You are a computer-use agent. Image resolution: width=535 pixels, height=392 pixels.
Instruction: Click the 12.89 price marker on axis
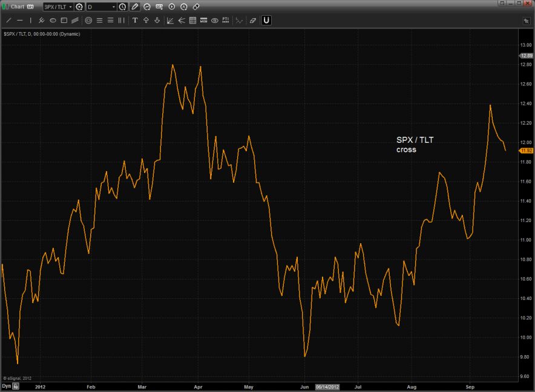525,55
